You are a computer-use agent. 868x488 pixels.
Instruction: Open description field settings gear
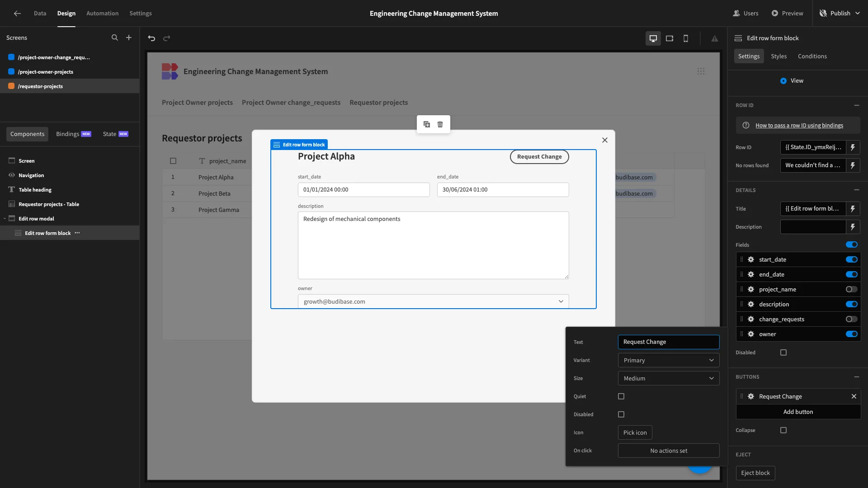(751, 304)
